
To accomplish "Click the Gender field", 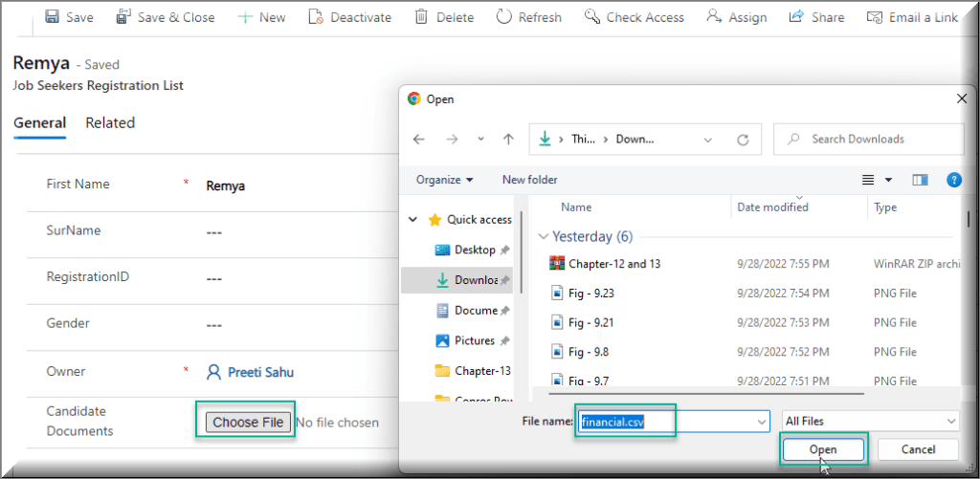I will [214, 325].
